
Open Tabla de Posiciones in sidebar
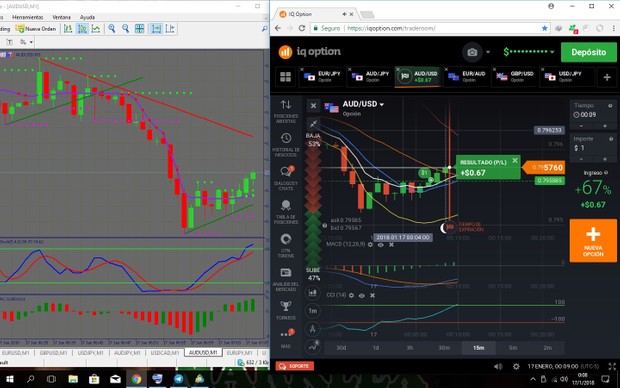[x=286, y=212]
